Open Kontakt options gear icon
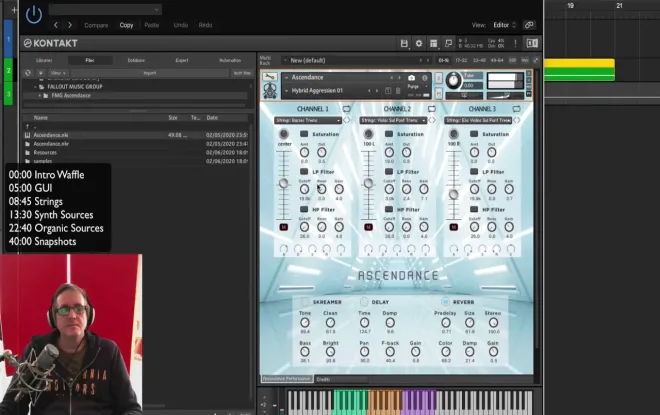Screen dimensions: 660x415 (419, 43)
